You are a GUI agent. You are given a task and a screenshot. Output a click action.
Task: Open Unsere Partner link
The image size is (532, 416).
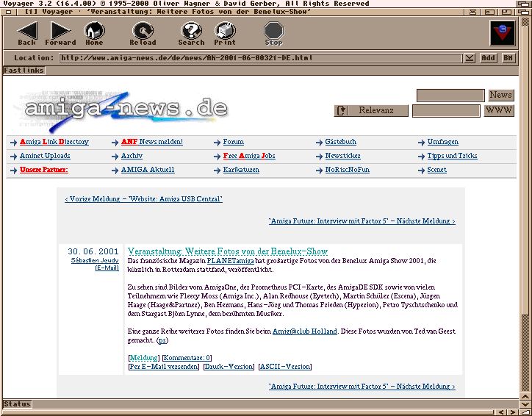(44, 170)
